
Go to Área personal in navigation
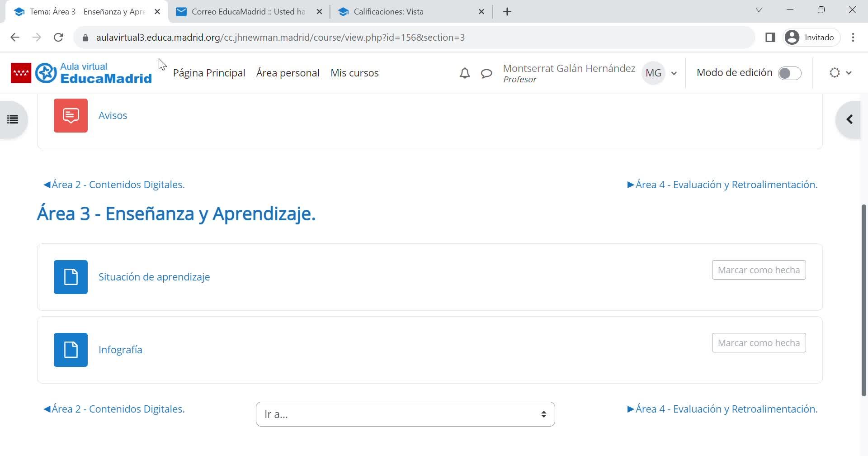point(288,73)
